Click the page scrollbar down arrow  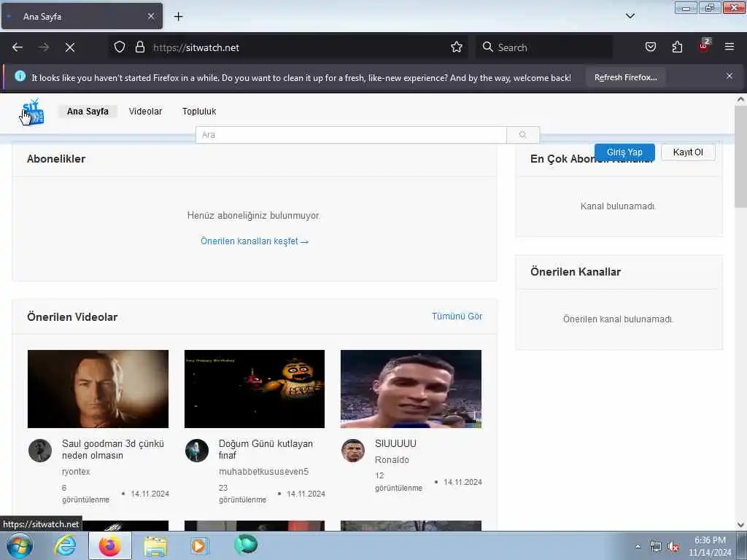[740, 525]
